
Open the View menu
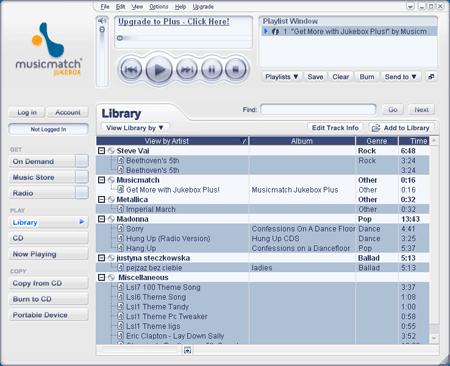(x=137, y=7)
